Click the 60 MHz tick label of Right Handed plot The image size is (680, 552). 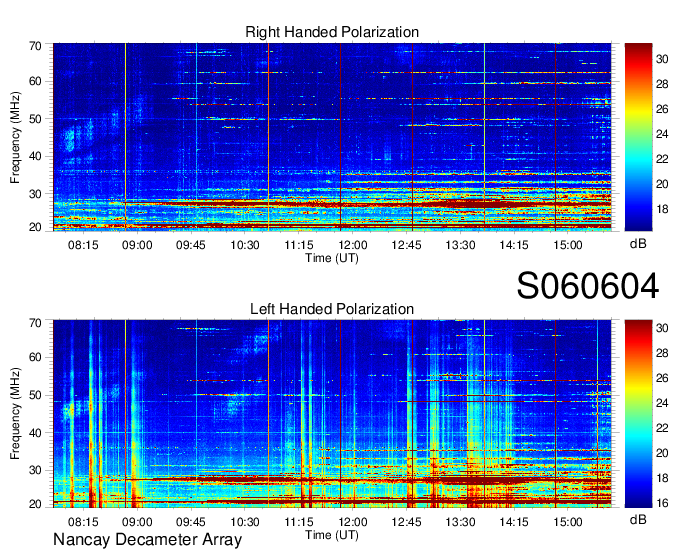(x=36, y=81)
